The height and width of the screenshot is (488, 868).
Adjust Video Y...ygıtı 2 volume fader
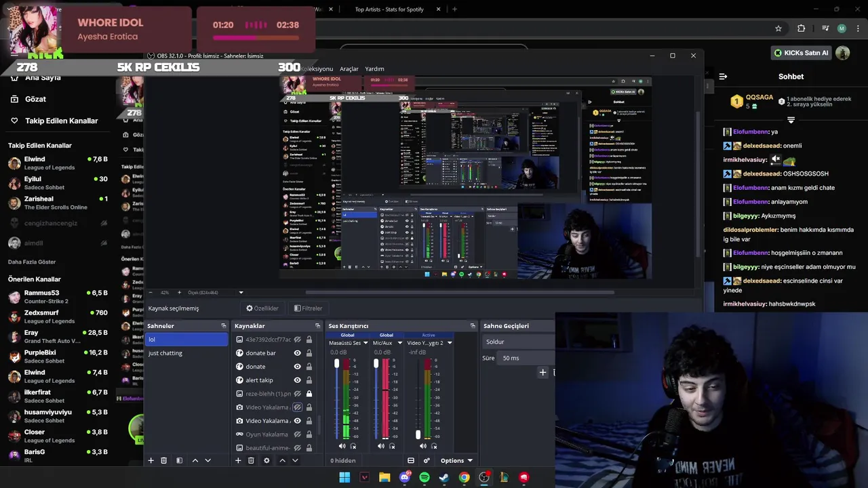click(x=418, y=434)
